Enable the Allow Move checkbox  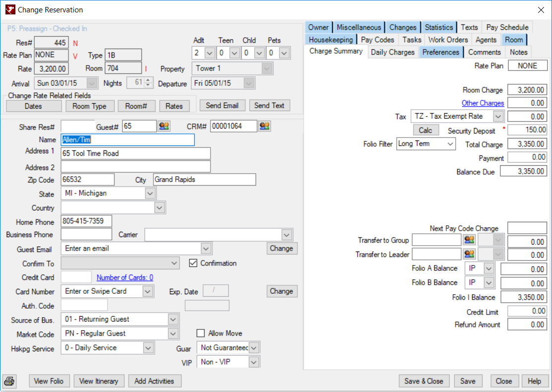tap(201, 333)
